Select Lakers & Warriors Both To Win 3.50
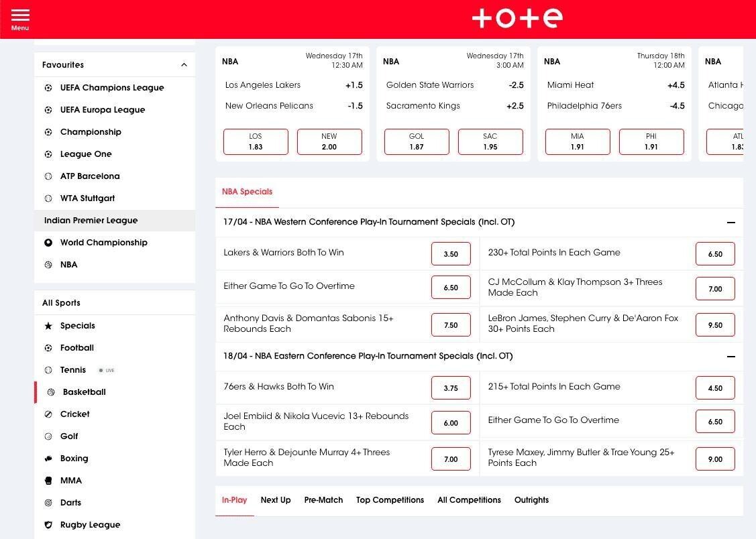The width and height of the screenshot is (756, 539). point(451,254)
